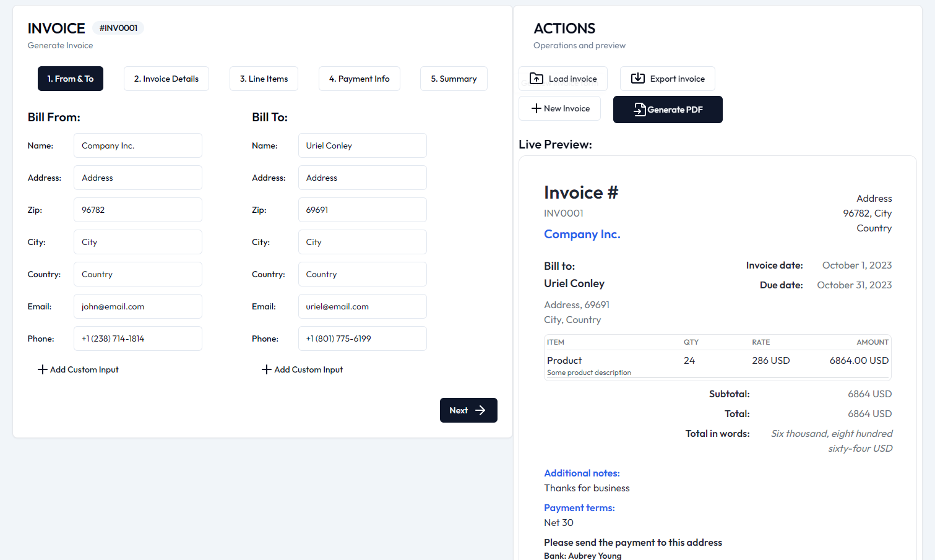The image size is (935, 560).
Task: Generate the invoice PDF
Action: click(x=668, y=110)
